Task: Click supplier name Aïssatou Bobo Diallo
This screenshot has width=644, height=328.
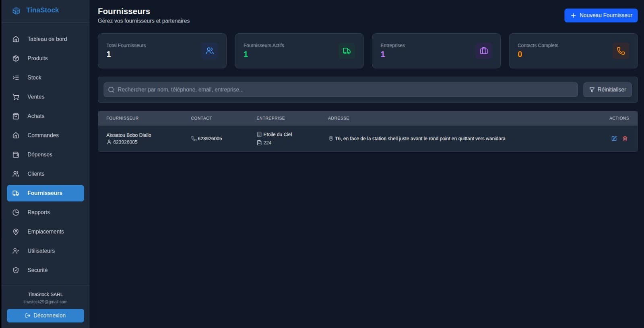Action: click(129, 135)
